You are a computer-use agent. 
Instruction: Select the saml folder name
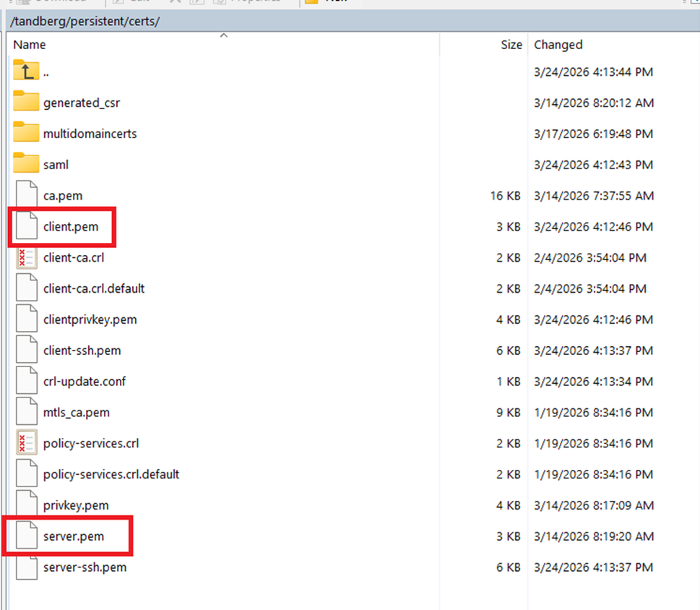pyautogui.click(x=56, y=165)
